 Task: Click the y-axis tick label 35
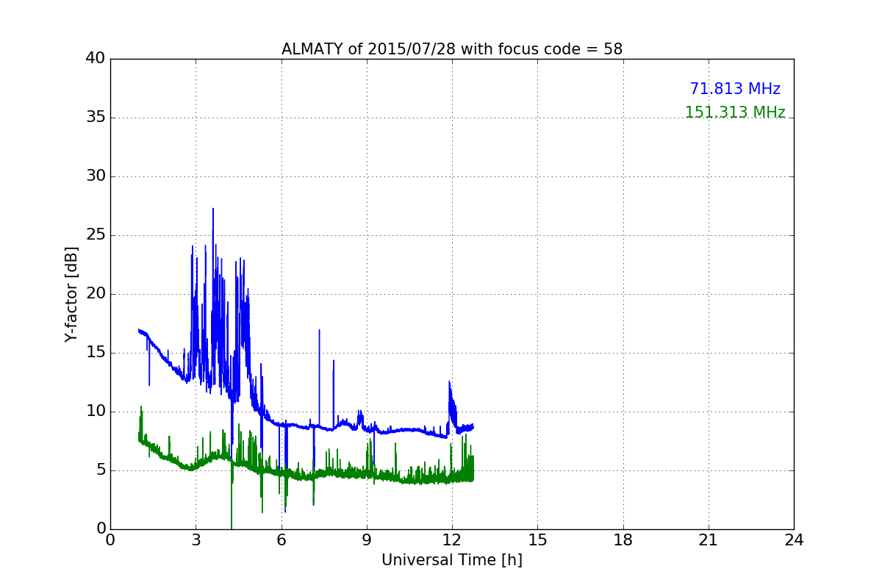tap(96, 118)
